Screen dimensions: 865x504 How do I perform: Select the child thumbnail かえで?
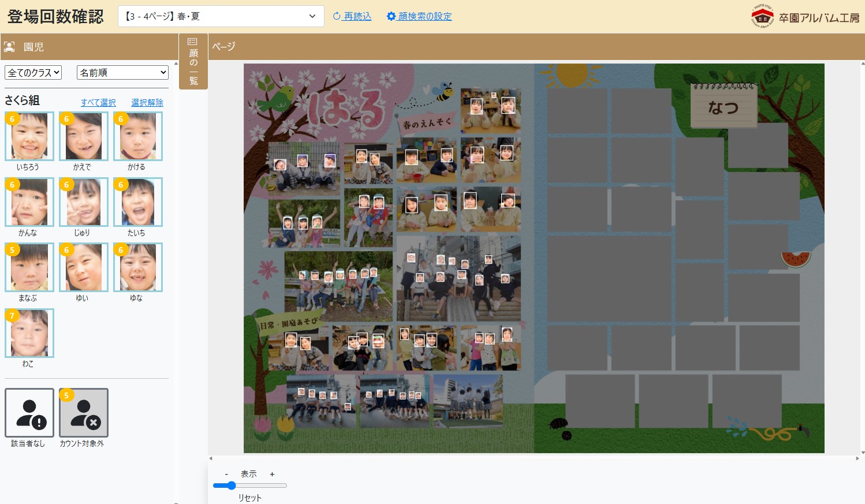(x=84, y=136)
